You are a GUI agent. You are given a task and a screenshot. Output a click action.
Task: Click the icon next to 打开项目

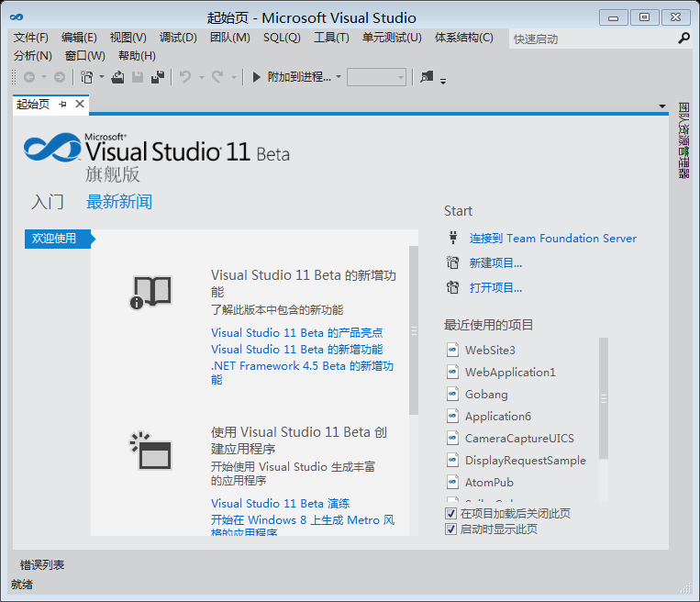tap(452, 286)
